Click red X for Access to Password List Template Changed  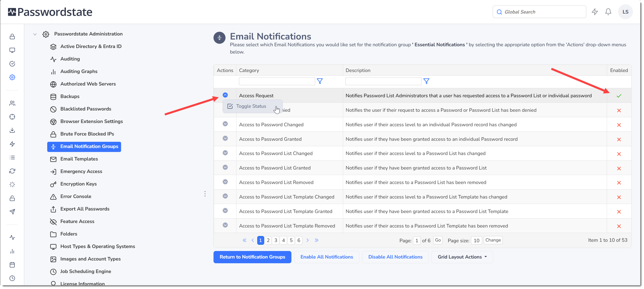619,197
